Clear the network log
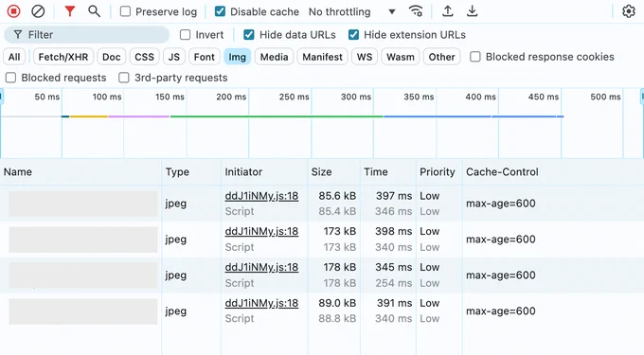Screen dimensions: 644x355 pos(38,11)
